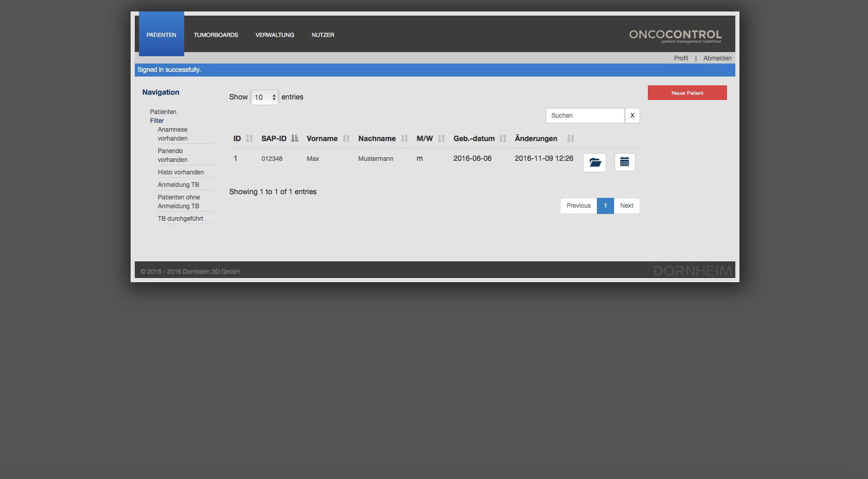Select Patienten in the Navigation sidebar
The width and height of the screenshot is (868, 479).
point(163,112)
